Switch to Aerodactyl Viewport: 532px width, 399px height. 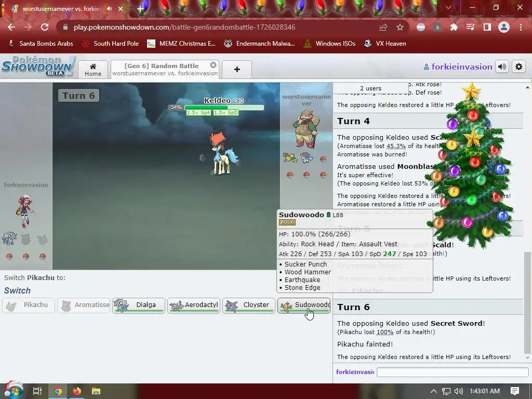coord(194,305)
